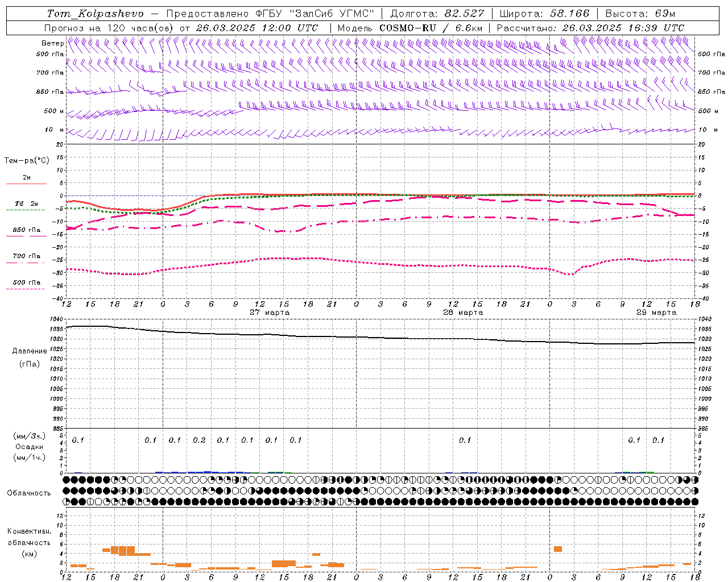Select 'Рассчитано: 26.03.2025 16:39 UTC' timestamp
This screenshot has height=582, width=728.
click(590, 28)
